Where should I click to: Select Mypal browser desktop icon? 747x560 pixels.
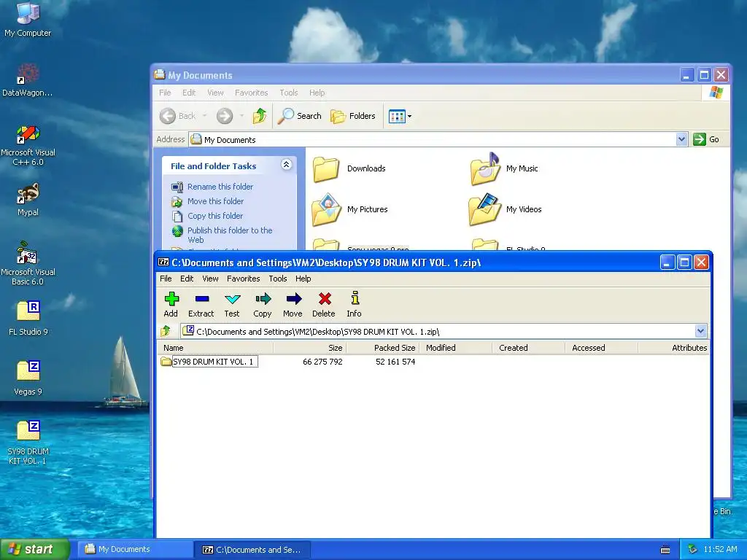[28, 200]
